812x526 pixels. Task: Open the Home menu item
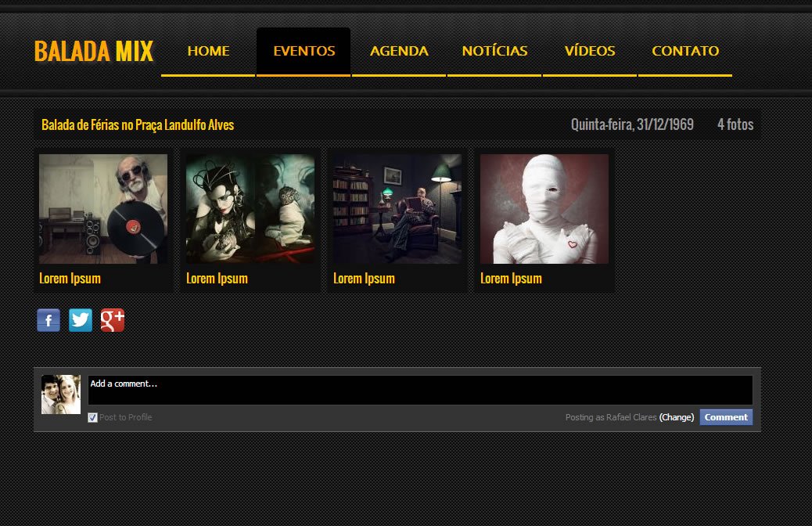point(208,51)
